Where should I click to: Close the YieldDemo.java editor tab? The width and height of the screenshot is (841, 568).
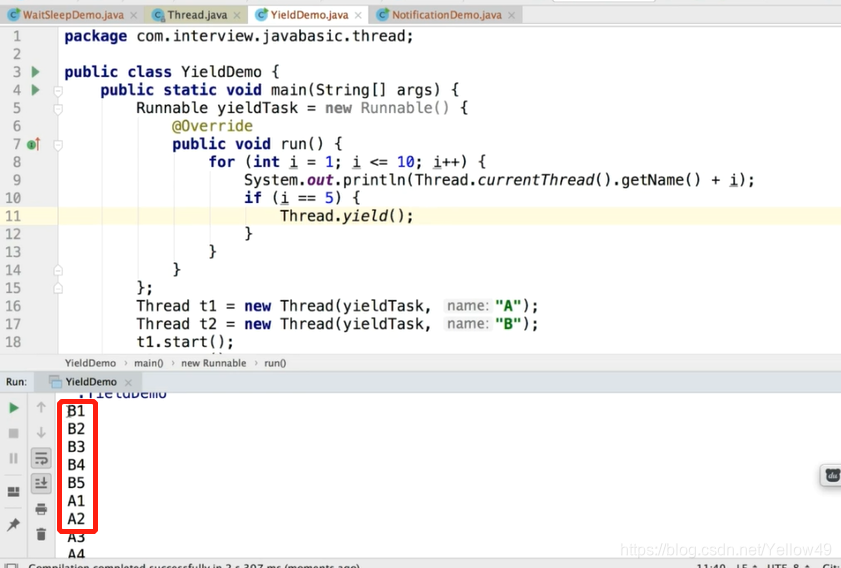point(358,16)
